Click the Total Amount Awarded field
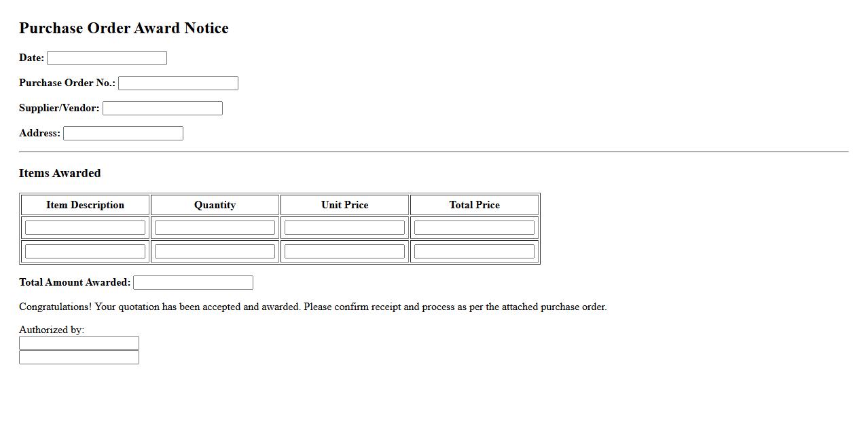Image resolution: width=868 pixels, height=441 pixels. pos(193,283)
